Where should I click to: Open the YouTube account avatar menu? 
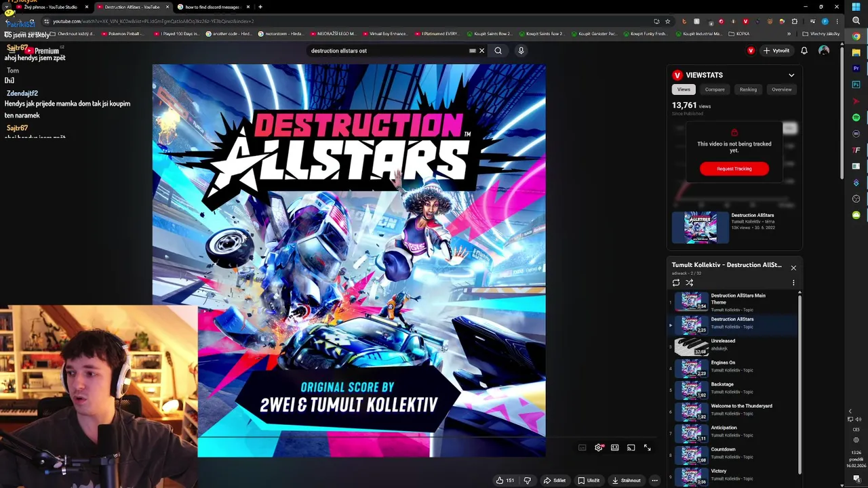(824, 51)
